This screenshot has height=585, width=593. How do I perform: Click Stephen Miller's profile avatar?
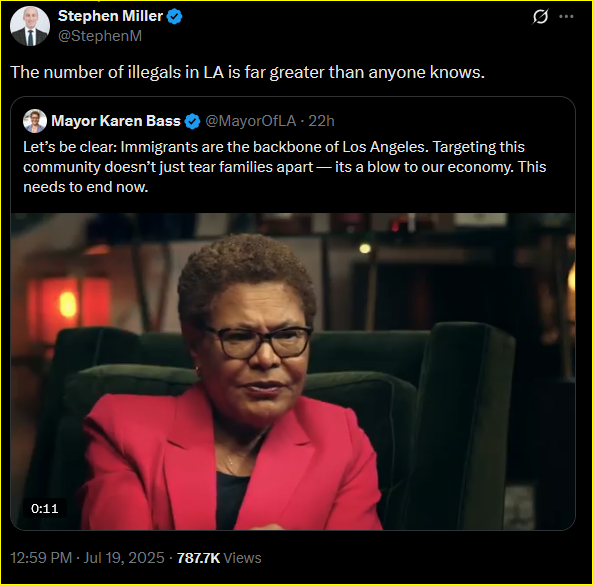tap(30, 26)
